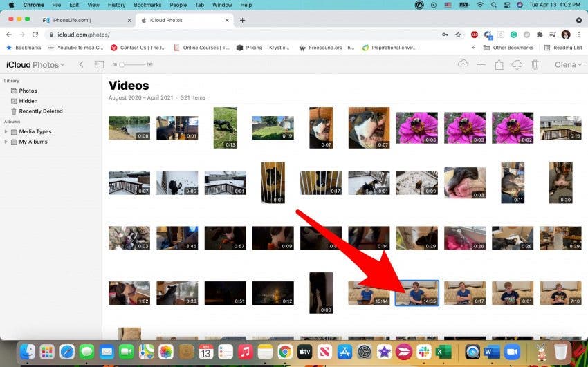Select the 14:35 video thumbnail
The height and width of the screenshot is (367, 588).
pos(416,293)
